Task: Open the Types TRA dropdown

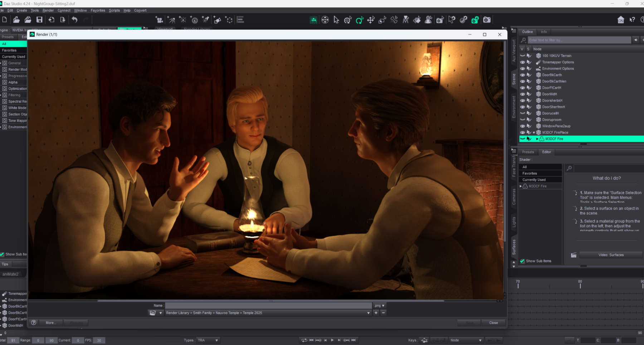Action: click(208, 340)
